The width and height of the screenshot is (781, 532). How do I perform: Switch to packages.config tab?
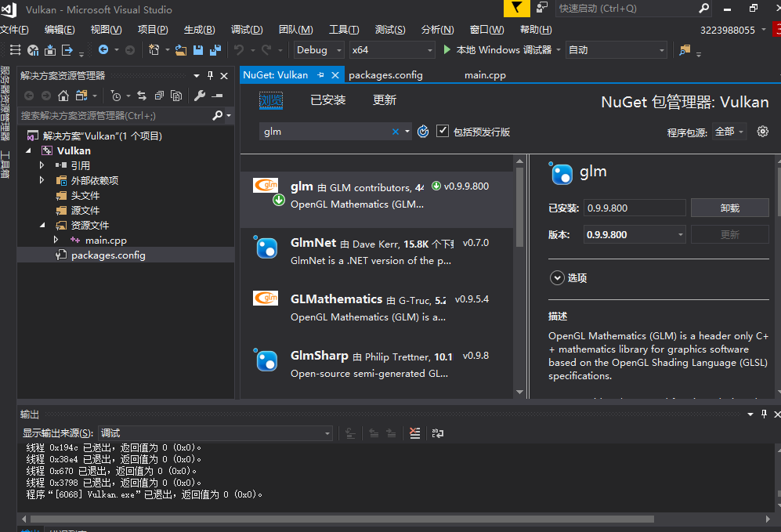[385, 74]
